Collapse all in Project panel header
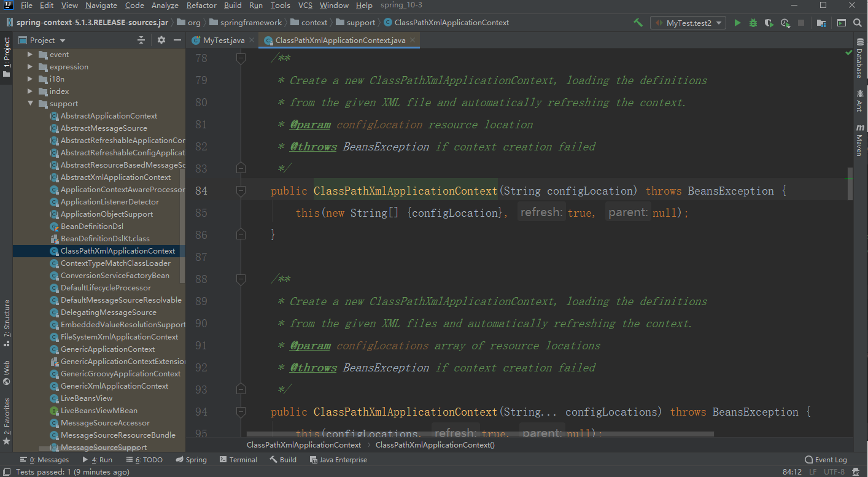This screenshot has height=477, width=868. (x=141, y=40)
